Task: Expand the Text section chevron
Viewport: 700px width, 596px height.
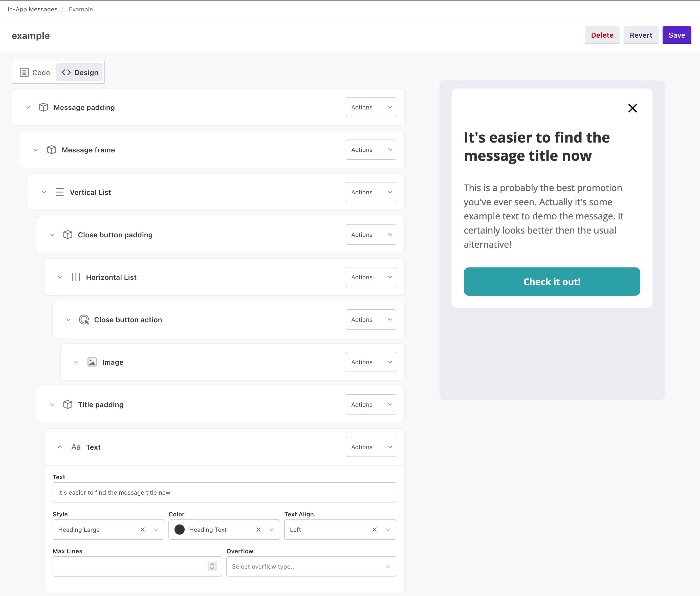Action: click(x=59, y=446)
